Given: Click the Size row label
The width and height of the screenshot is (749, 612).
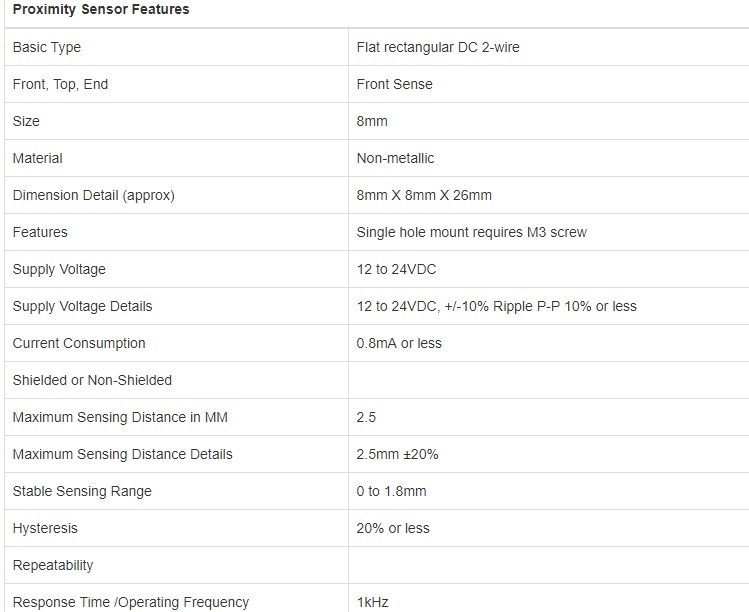Looking at the screenshot, I should tap(26, 121).
